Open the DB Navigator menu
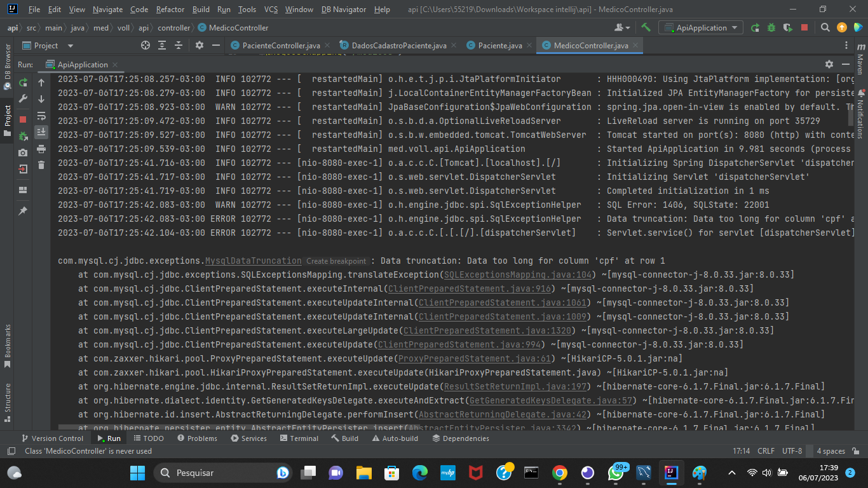Image resolution: width=868 pixels, height=488 pixels. point(344,10)
